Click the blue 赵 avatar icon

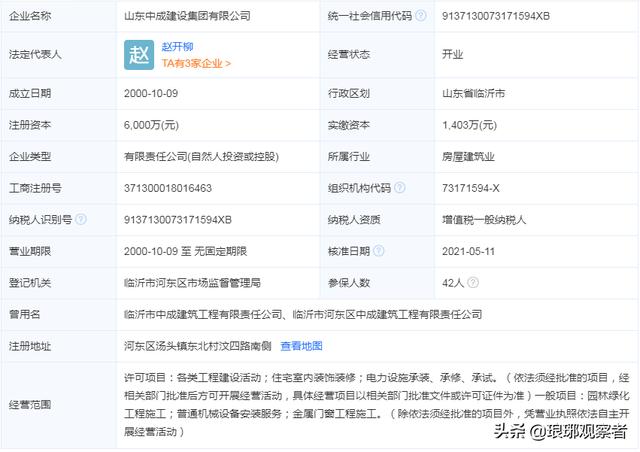point(139,54)
